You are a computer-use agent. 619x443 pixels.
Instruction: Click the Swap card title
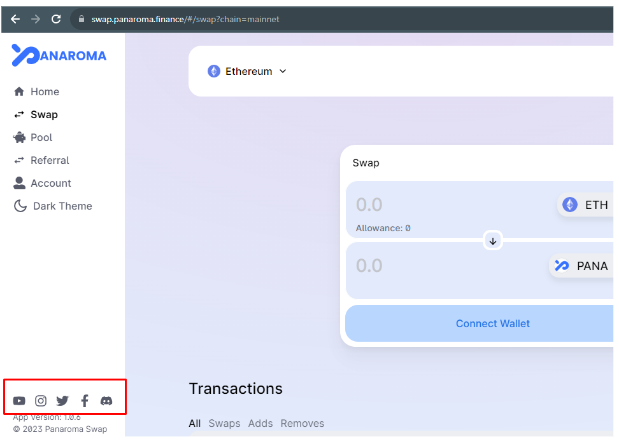coord(366,163)
